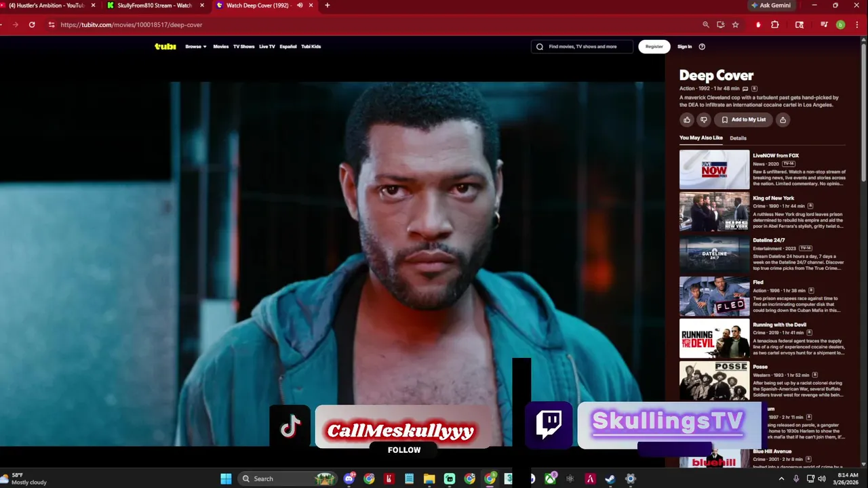Image resolution: width=868 pixels, height=488 pixels.
Task: Open File Explorer from the taskbar
Action: pos(429,479)
